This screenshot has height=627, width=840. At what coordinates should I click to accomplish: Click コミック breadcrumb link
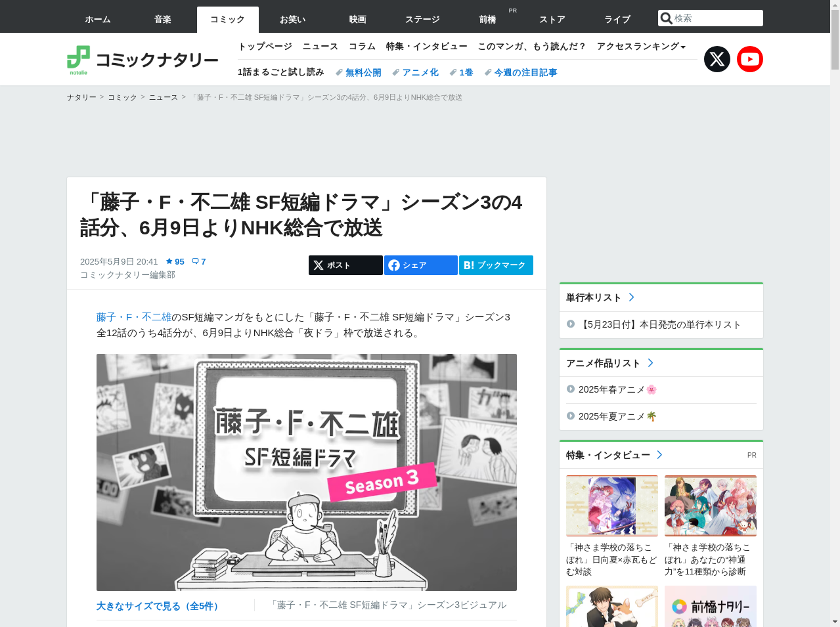click(122, 97)
